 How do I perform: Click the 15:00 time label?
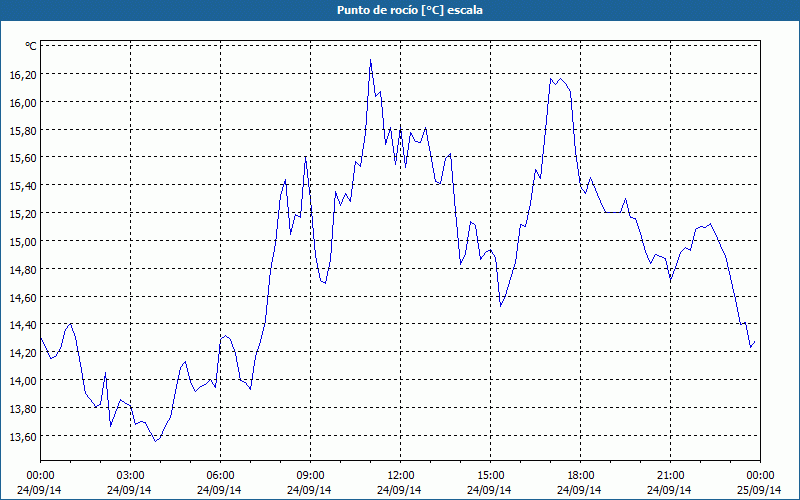point(490,476)
